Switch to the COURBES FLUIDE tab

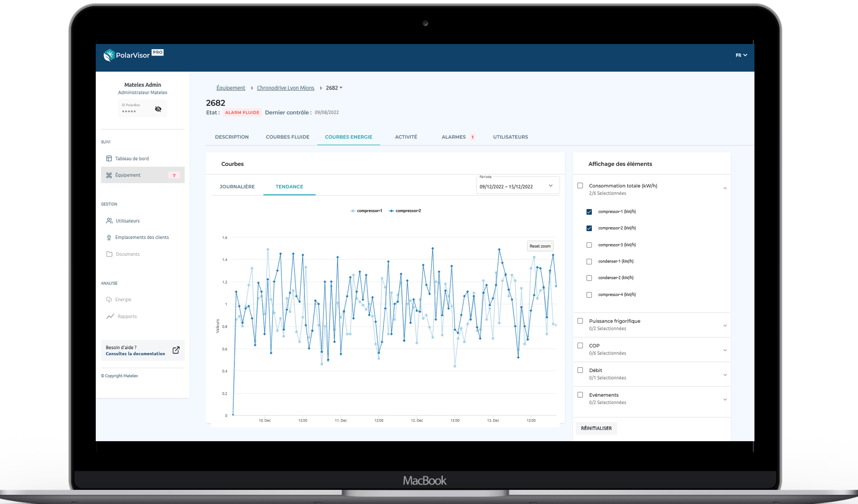tap(287, 137)
